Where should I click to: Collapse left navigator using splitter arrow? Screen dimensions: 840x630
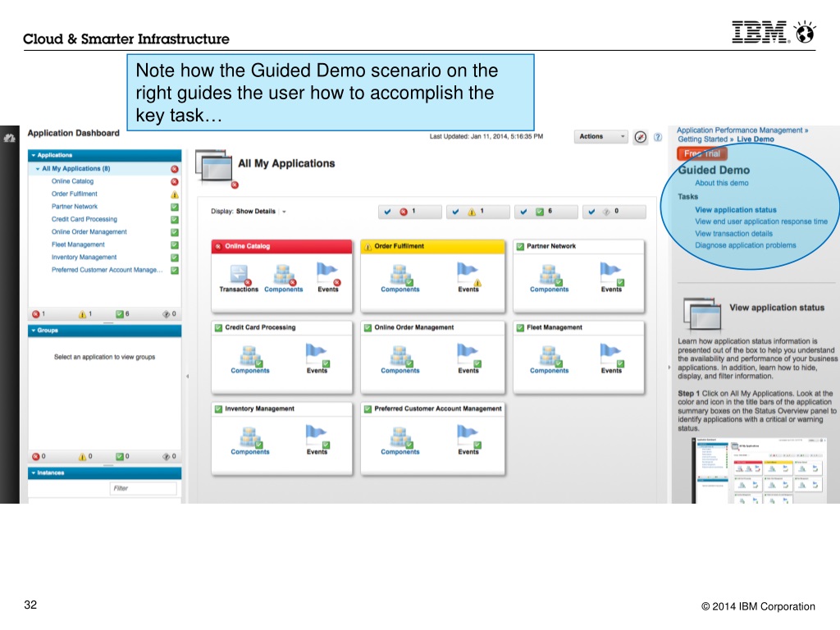[x=188, y=376]
